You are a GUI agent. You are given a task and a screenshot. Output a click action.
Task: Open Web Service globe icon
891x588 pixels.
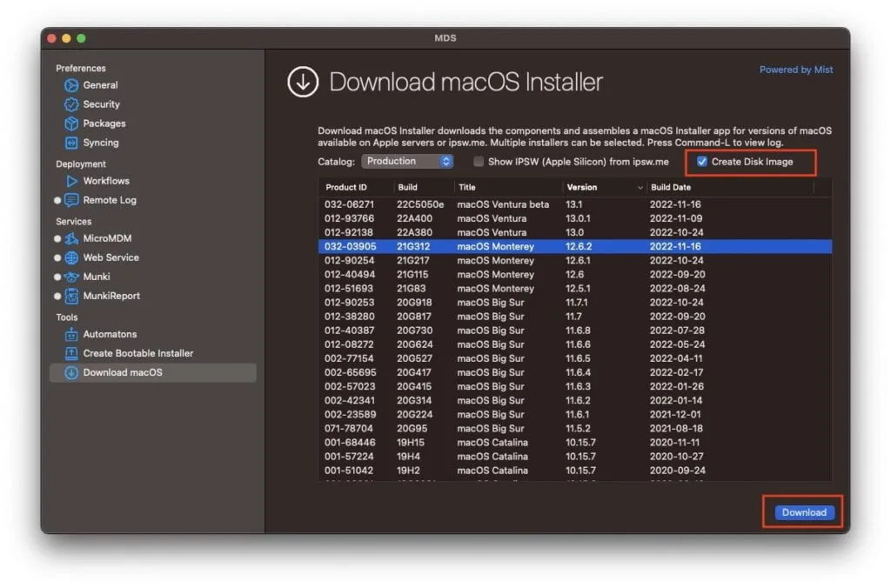tap(71, 258)
